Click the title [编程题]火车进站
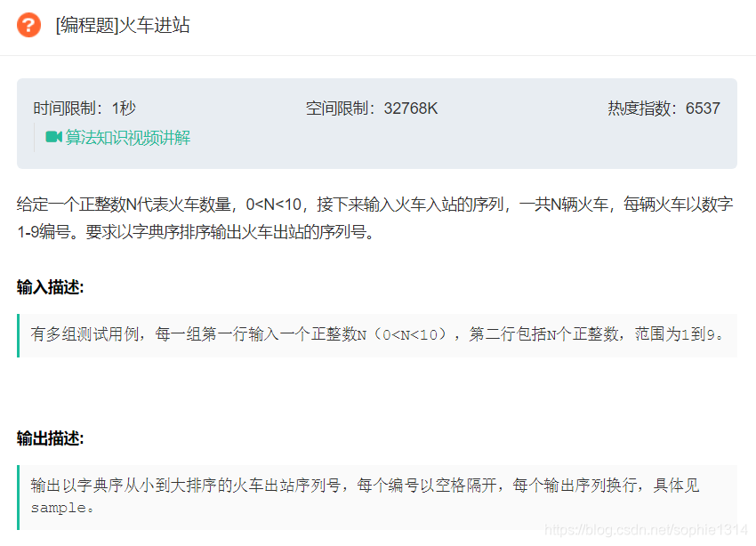Viewport: 756px width, 546px height. (123, 25)
